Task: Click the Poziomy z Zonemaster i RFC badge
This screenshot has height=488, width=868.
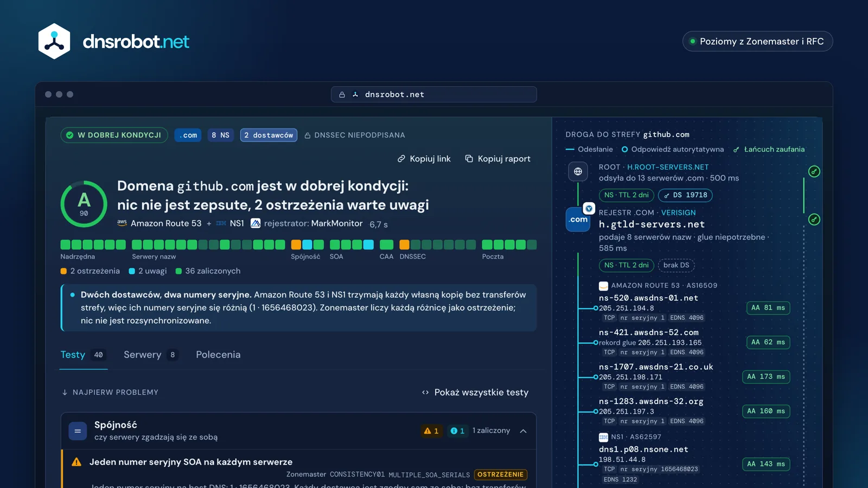Action: coord(757,41)
